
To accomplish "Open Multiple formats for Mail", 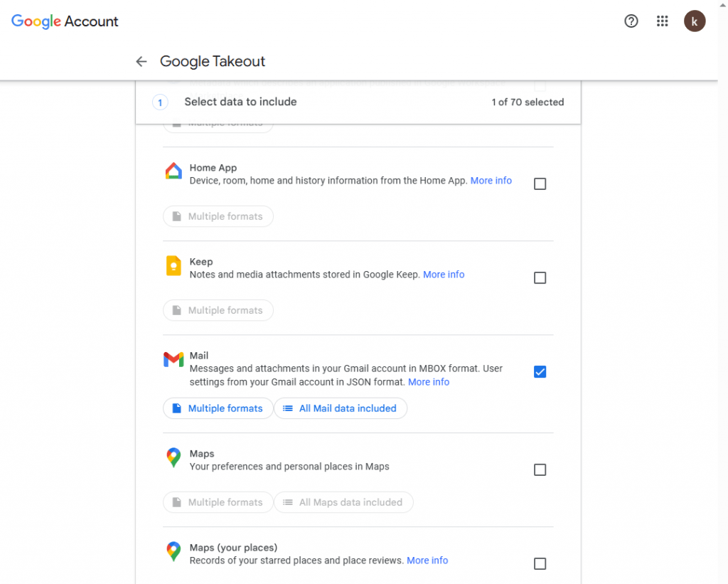I will click(218, 408).
